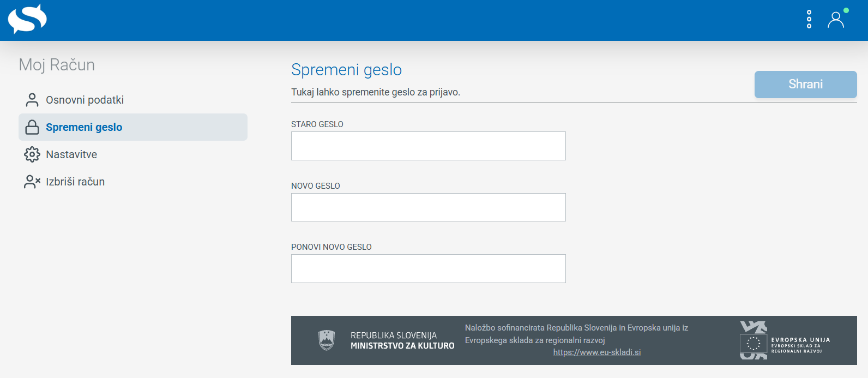Click the Svarog logo in the top bar
Image resolution: width=868 pixels, height=378 pixels.
click(x=27, y=19)
